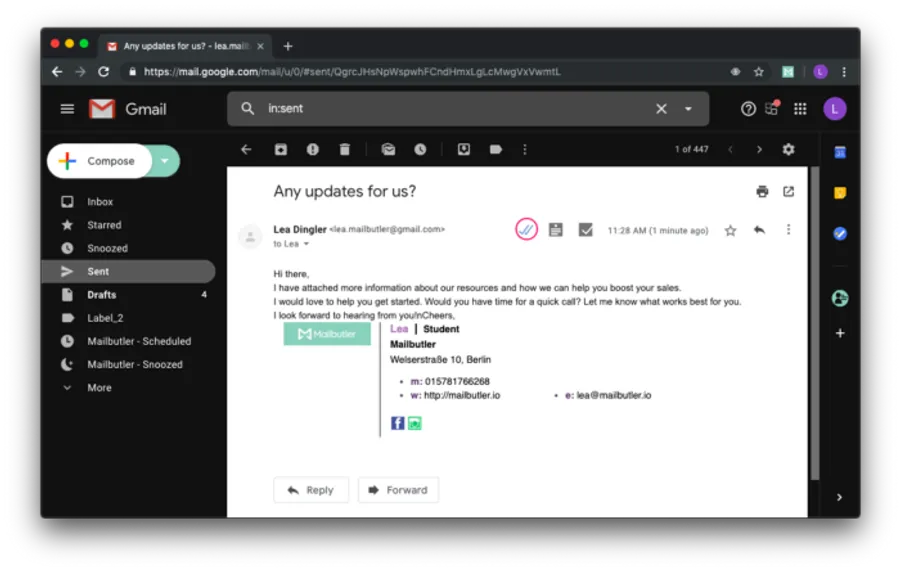
Task: Bookmark this page with star icon
Action: coord(759,72)
